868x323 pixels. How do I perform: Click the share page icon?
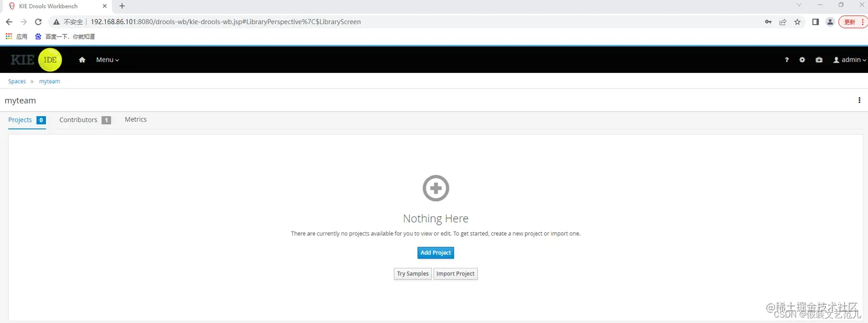pyautogui.click(x=782, y=22)
